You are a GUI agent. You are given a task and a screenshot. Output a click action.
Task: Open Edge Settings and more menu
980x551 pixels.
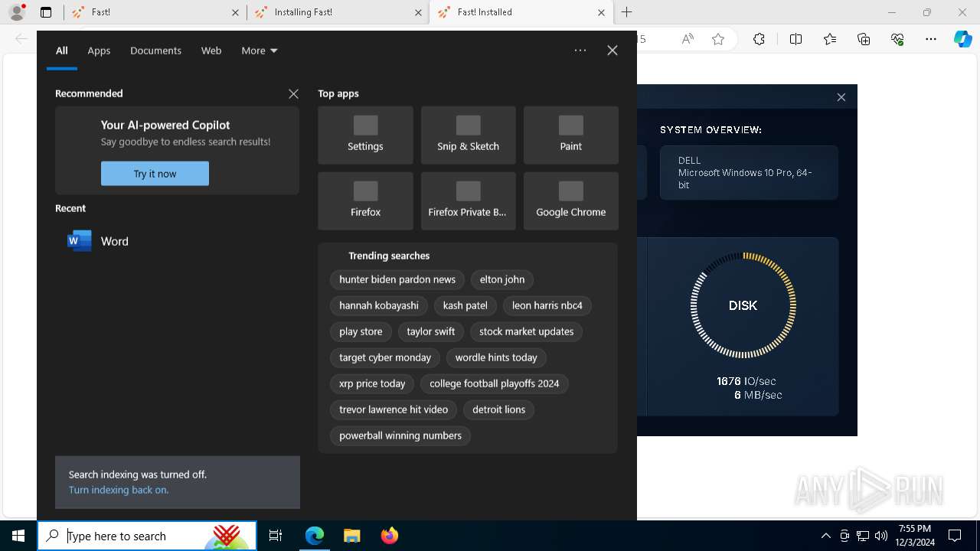click(931, 39)
